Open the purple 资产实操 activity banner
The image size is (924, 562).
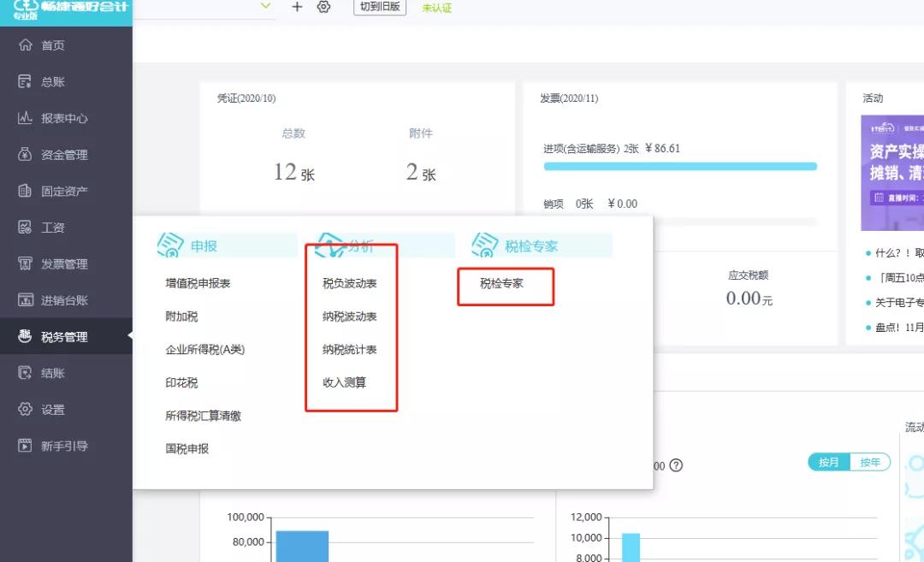coord(892,173)
